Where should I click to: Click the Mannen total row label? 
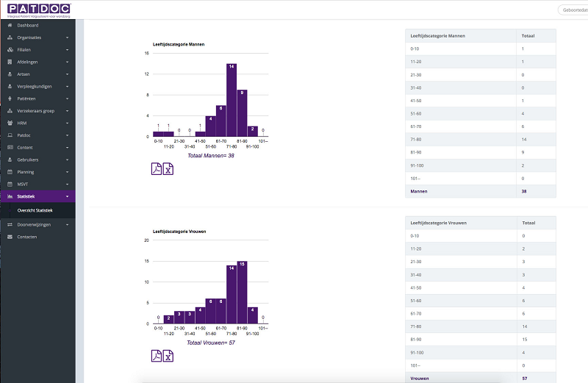[419, 191]
